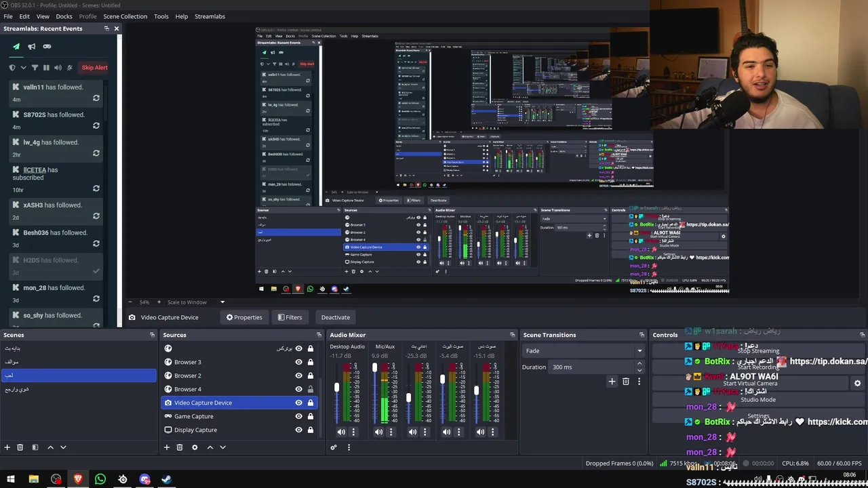Add a new source with the plus icon
Viewport: 868px width, 488px height.
click(167, 447)
